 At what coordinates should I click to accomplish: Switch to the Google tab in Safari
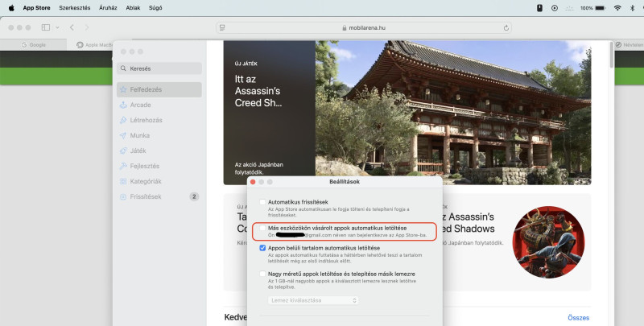[33, 45]
